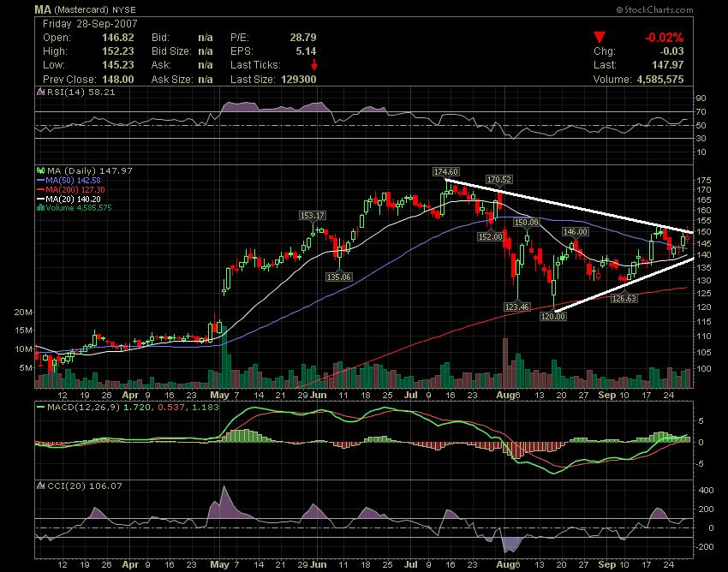Click the 170.52 price label
728x572 pixels.
click(498, 179)
